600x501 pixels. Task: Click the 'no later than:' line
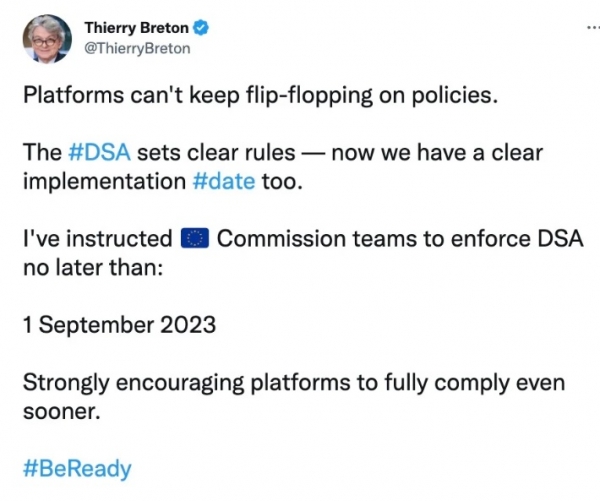click(x=93, y=267)
